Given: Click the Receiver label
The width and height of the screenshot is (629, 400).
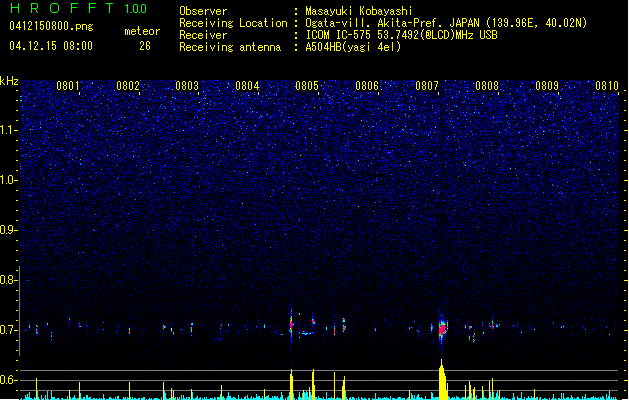Looking at the screenshot, I should coord(203,35).
